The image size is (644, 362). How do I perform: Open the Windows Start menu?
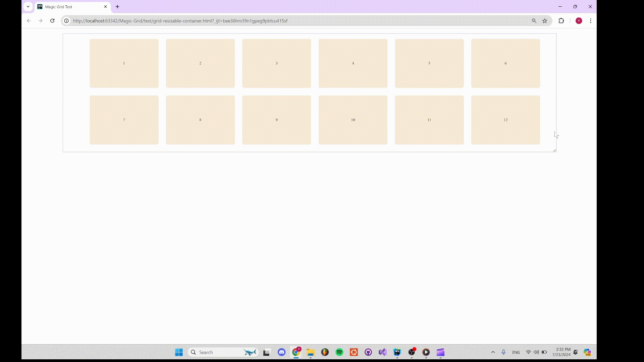tap(179, 352)
